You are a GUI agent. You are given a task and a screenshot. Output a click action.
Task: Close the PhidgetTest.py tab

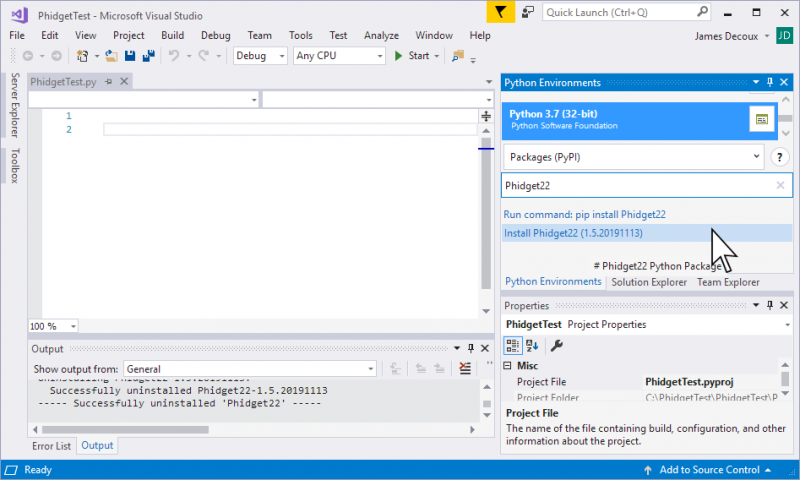point(124,81)
